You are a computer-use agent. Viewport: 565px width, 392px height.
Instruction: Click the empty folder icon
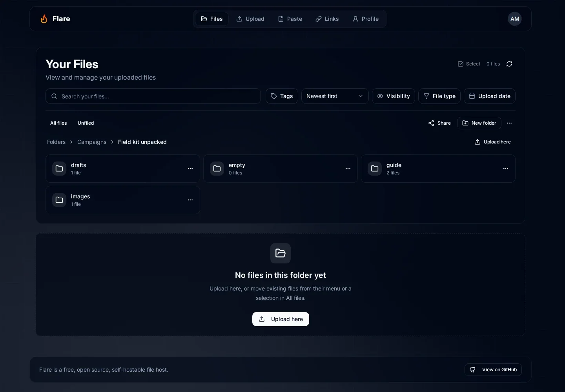(217, 169)
